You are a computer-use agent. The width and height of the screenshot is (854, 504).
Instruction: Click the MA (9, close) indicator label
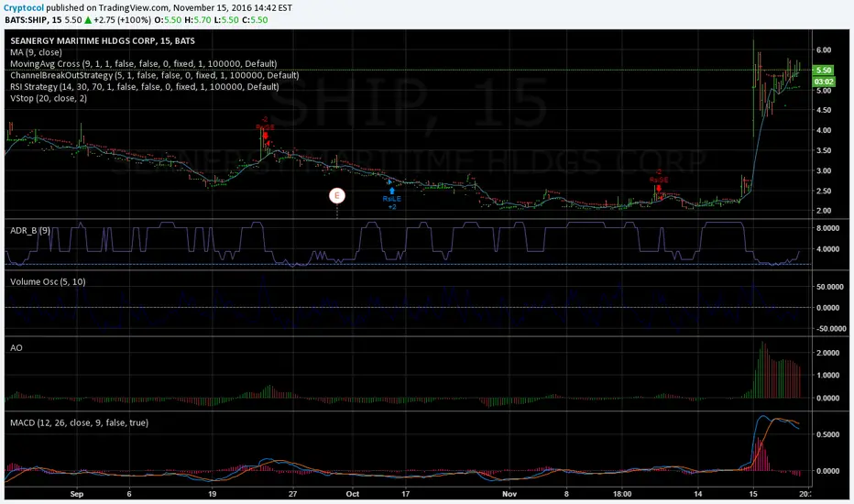(36, 52)
